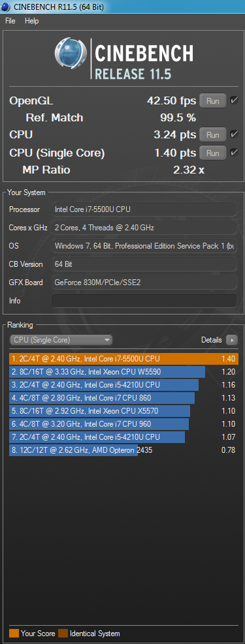Screen dimensions: 245x644
Task: Run the CPU benchmark
Action: click(x=213, y=134)
